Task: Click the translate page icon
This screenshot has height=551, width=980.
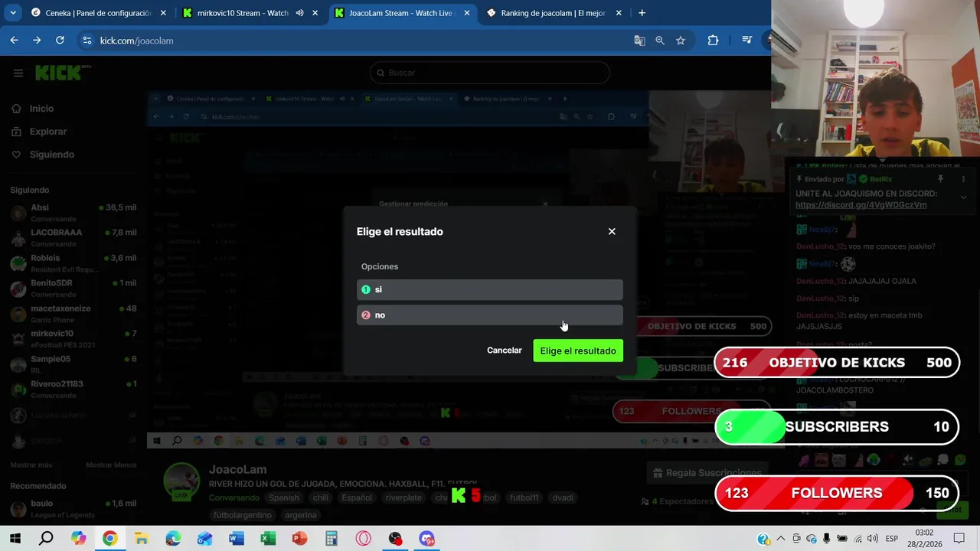Action: point(639,41)
